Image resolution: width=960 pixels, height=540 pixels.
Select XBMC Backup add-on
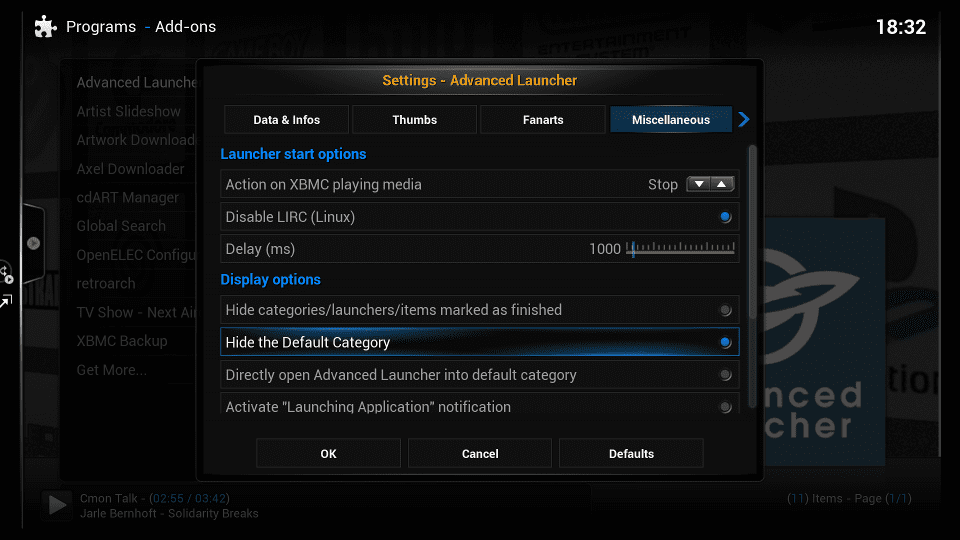[x=121, y=341]
